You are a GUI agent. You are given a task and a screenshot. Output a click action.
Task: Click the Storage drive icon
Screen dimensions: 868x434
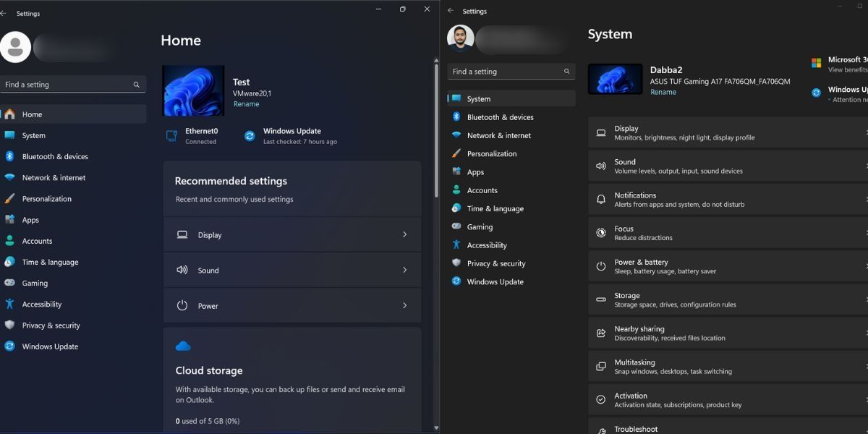pos(600,299)
